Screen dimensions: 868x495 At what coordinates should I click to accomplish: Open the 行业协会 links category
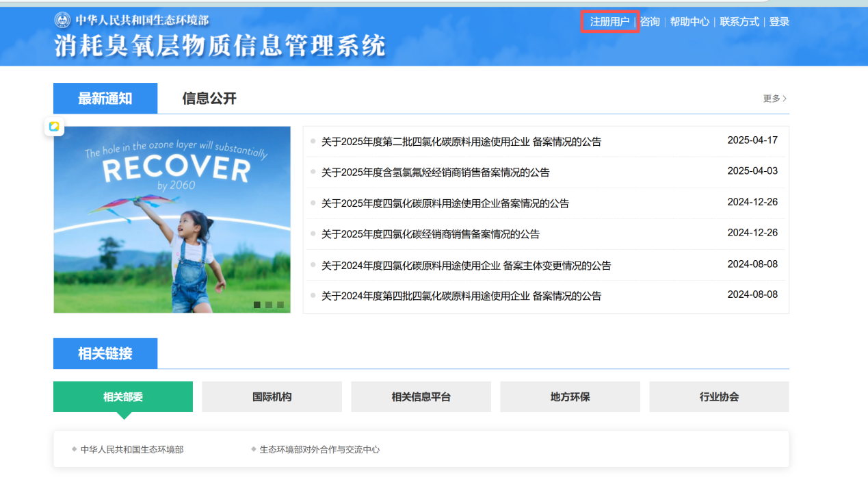(719, 397)
